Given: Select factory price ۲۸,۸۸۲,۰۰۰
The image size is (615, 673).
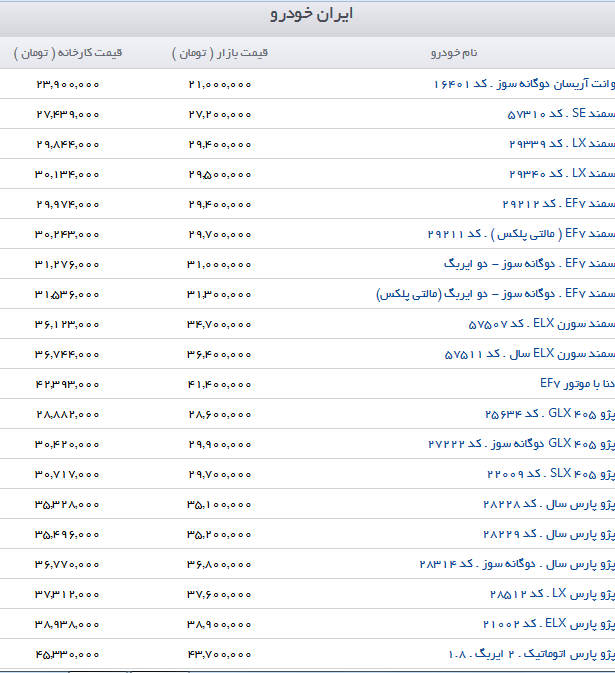Looking at the screenshot, I should [68, 415].
